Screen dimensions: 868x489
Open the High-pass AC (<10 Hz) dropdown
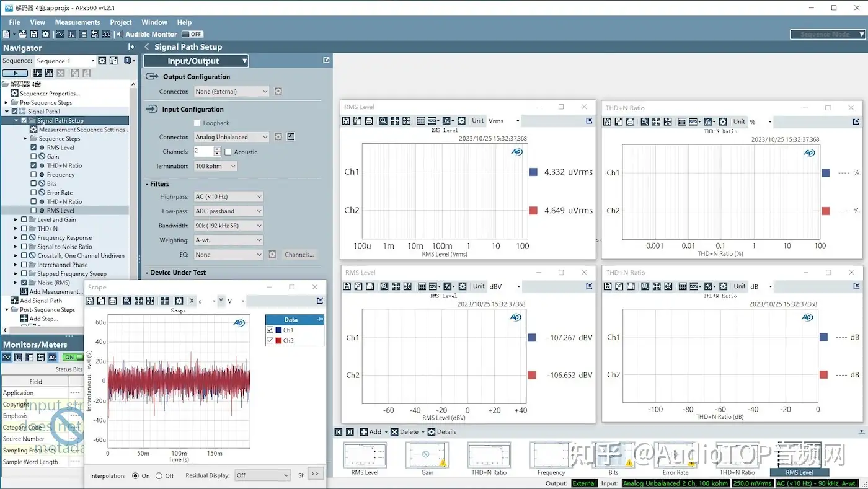[x=228, y=196]
